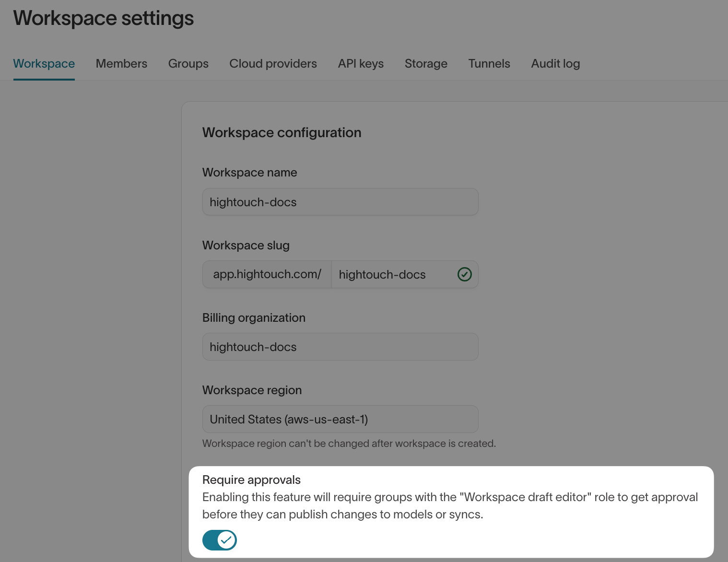Click the Workspace draft editor description text

449,505
